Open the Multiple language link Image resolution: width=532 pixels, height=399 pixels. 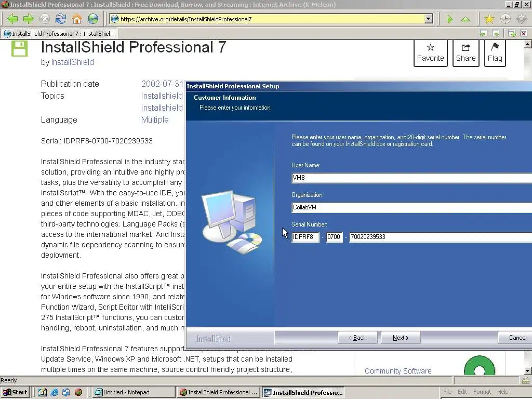click(x=155, y=120)
